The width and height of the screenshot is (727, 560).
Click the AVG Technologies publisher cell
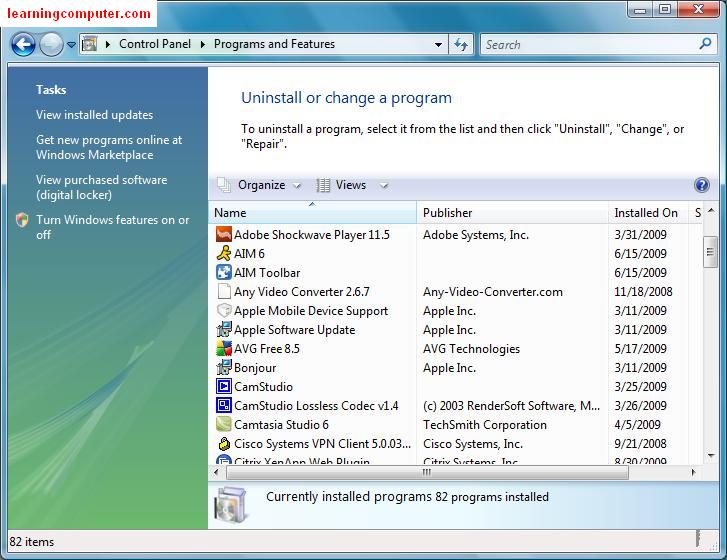(x=471, y=349)
